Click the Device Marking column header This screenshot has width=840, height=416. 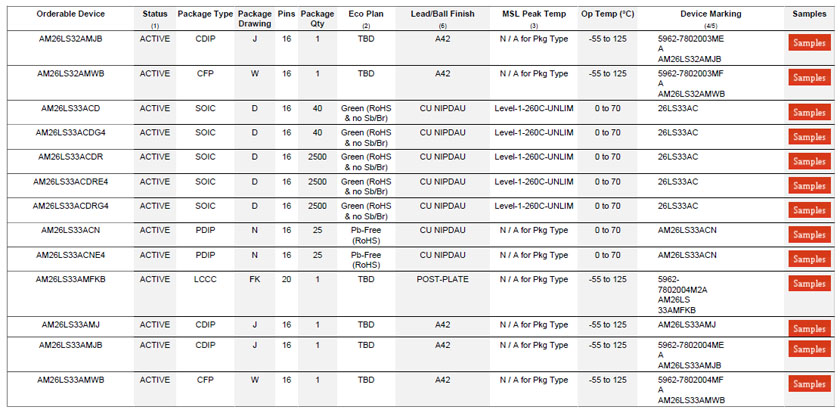point(712,14)
